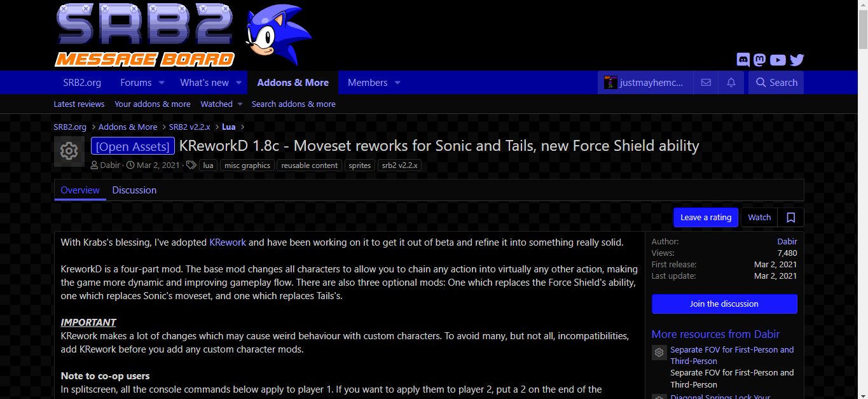Open the YouTube icon link
This screenshot has width=868, height=399.
coord(778,60)
